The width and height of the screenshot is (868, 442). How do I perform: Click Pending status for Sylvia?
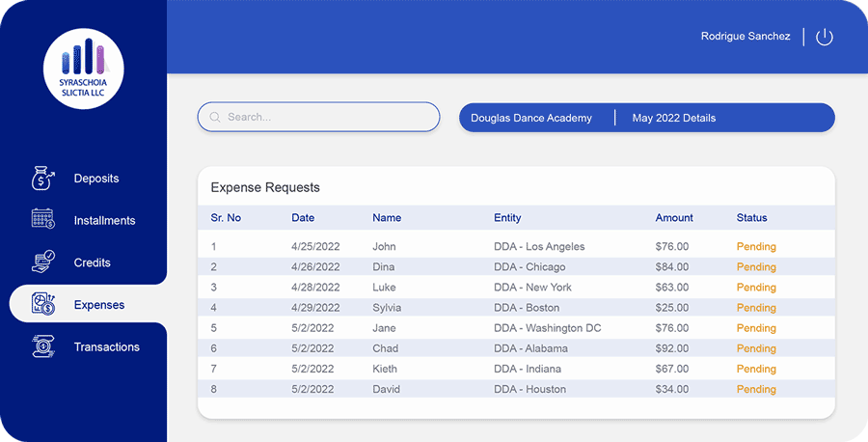(756, 308)
